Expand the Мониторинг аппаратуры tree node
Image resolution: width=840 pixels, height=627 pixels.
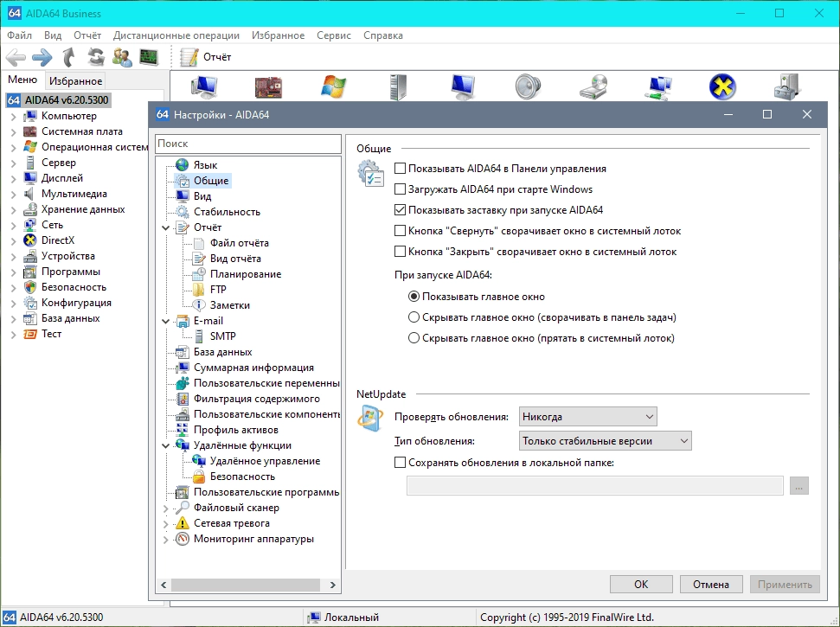pyautogui.click(x=165, y=539)
